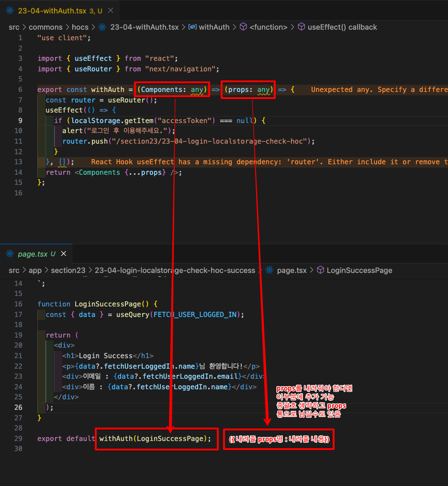The height and width of the screenshot is (486, 448).
Task: Open 'src' breadcrumb in top editor
Action: point(14,27)
